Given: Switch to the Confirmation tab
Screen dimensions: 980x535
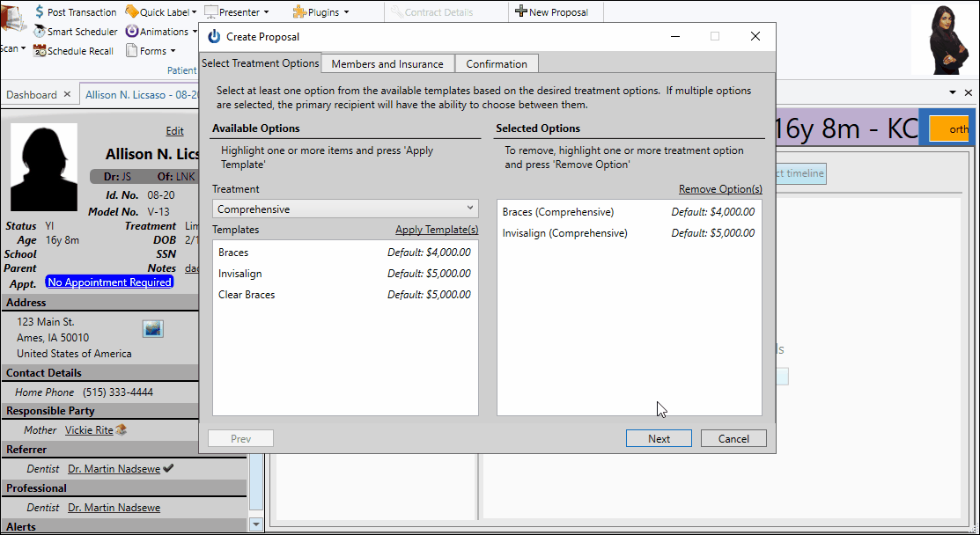Looking at the screenshot, I should coord(497,64).
